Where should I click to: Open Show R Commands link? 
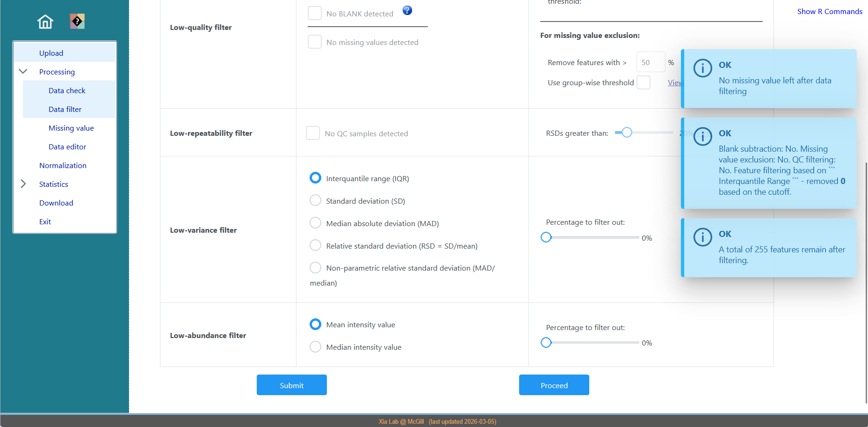click(x=830, y=11)
